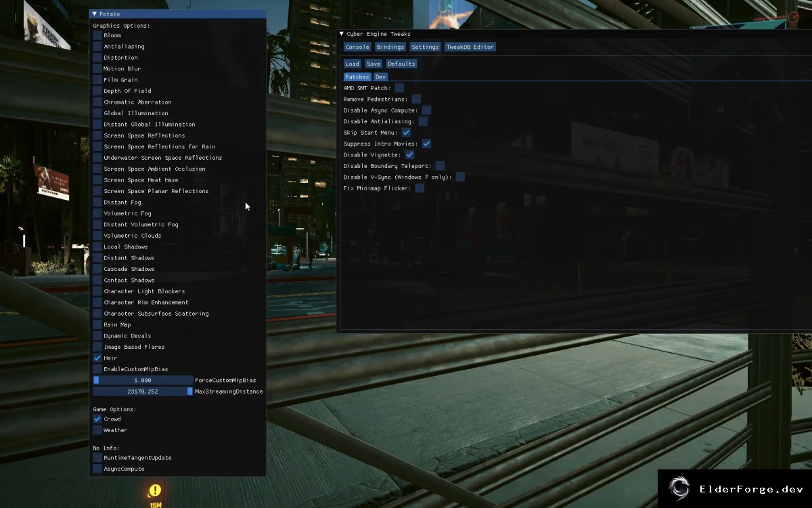Tick Character Subsurface Scattering
Screen dimensions: 812x508
pos(97,314)
